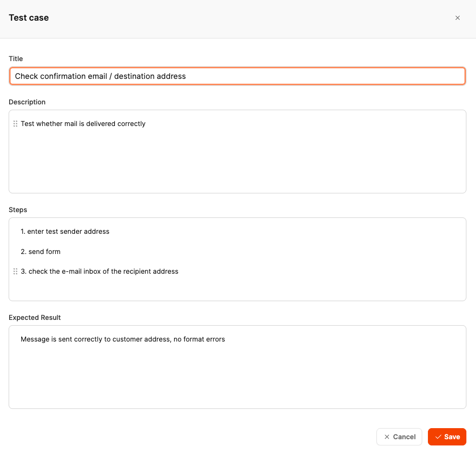Click the step "3. check the e-mail inbox" line

(x=99, y=271)
